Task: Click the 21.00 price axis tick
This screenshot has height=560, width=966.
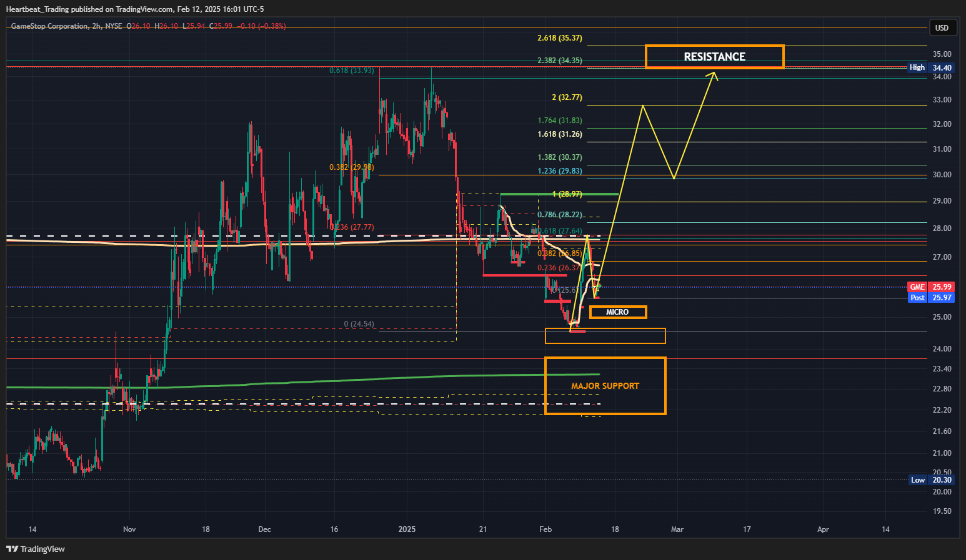Action: coord(942,453)
